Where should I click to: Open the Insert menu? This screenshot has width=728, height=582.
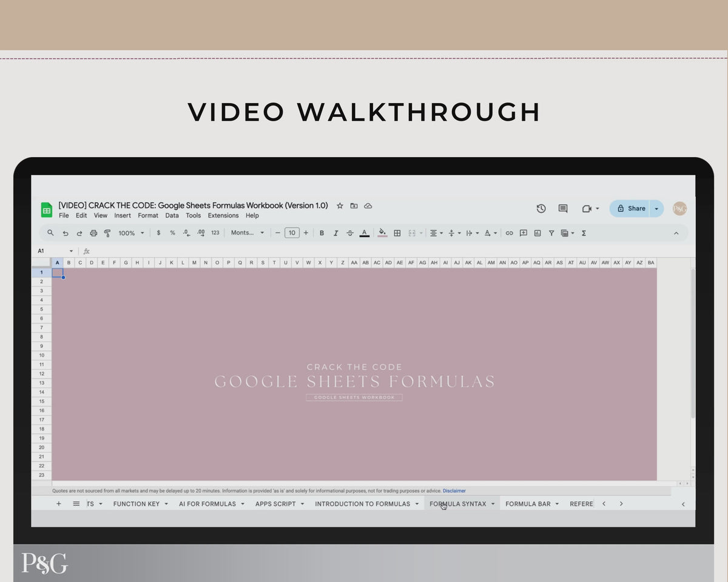[x=123, y=215]
